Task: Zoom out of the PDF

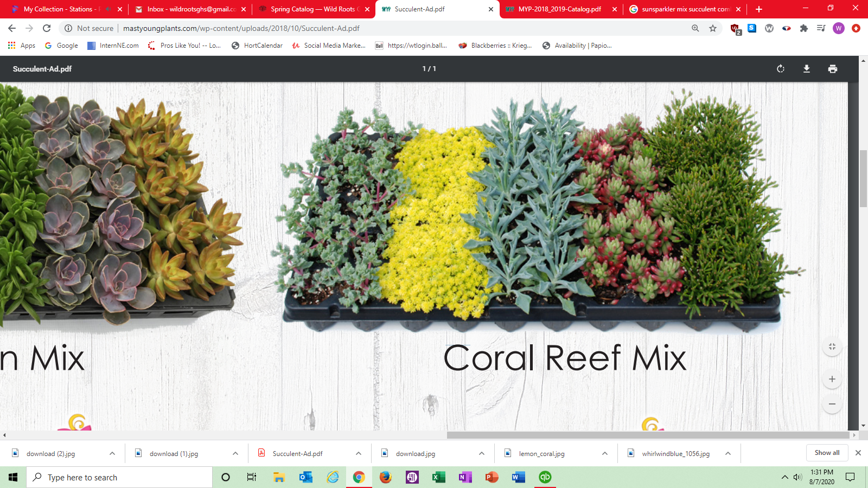Action: point(832,404)
